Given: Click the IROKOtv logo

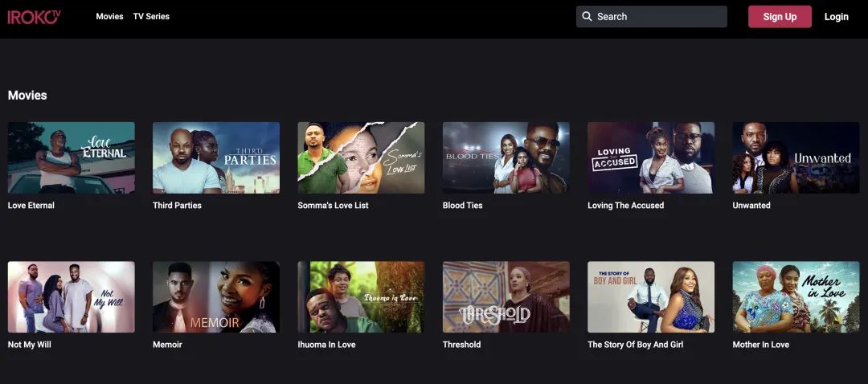Looking at the screenshot, I should coord(34,17).
